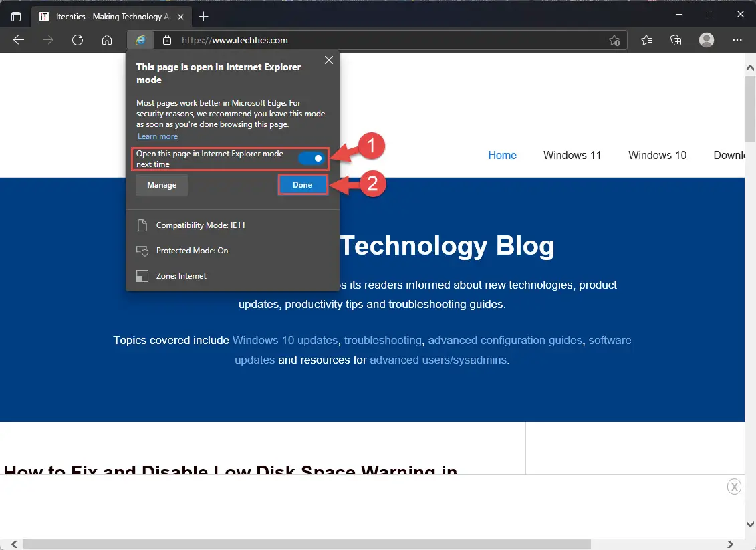
Task: Click the Zone: Internet icon in the dialog
Action: pyautogui.click(x=142, y=275)
